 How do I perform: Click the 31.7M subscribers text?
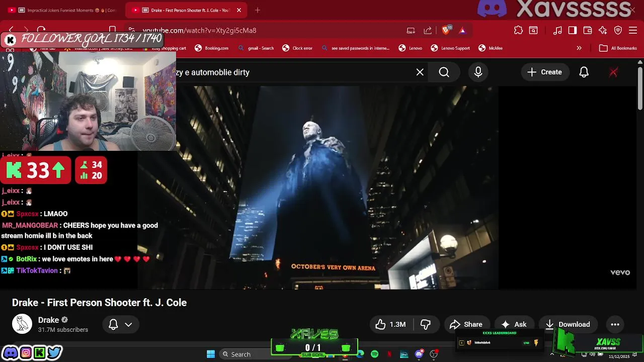point(63,330)
